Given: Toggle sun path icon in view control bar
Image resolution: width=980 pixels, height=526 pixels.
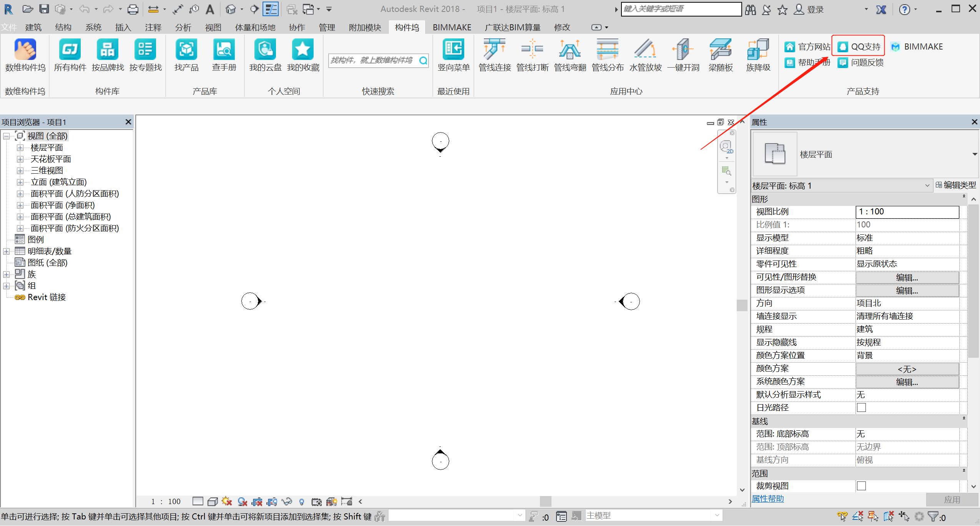Looking at the screenshot, I should (x=227, y=501).
